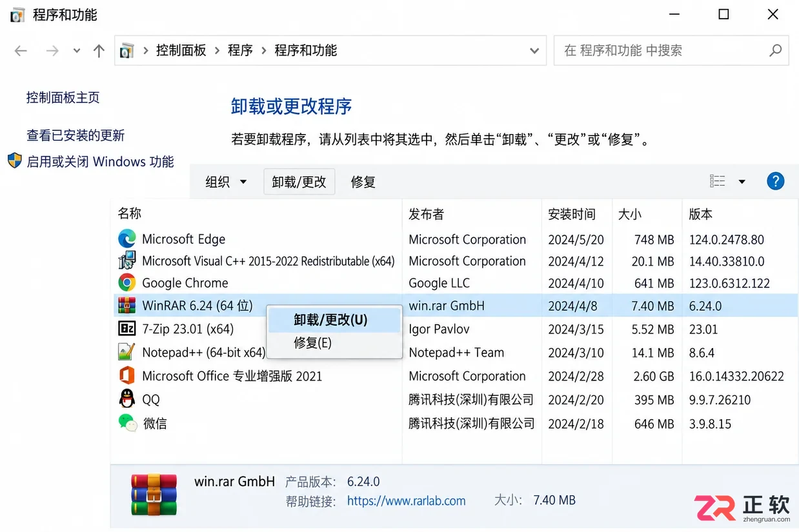Select the 微信 program name

pyautogui.click(x=154, y=424)
